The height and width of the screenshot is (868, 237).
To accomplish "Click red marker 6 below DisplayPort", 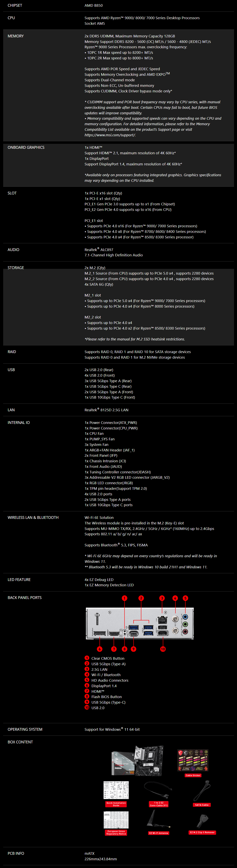I will pyautogui.click(x=99, y=649).
